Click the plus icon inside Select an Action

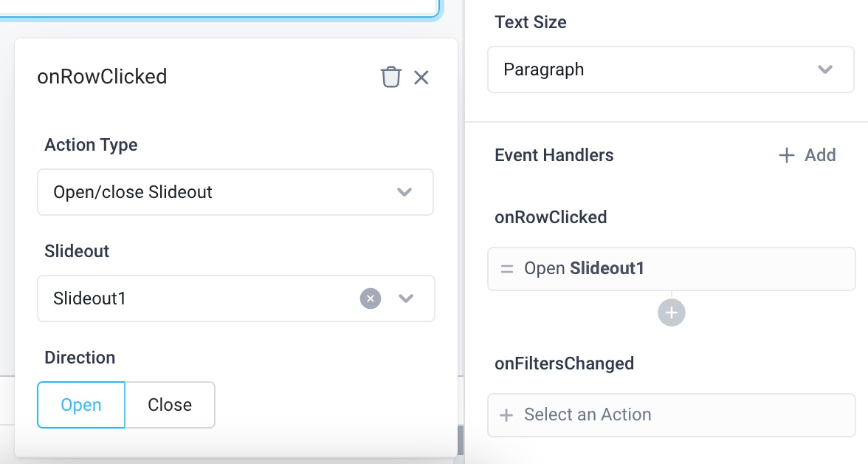point(506,414)
